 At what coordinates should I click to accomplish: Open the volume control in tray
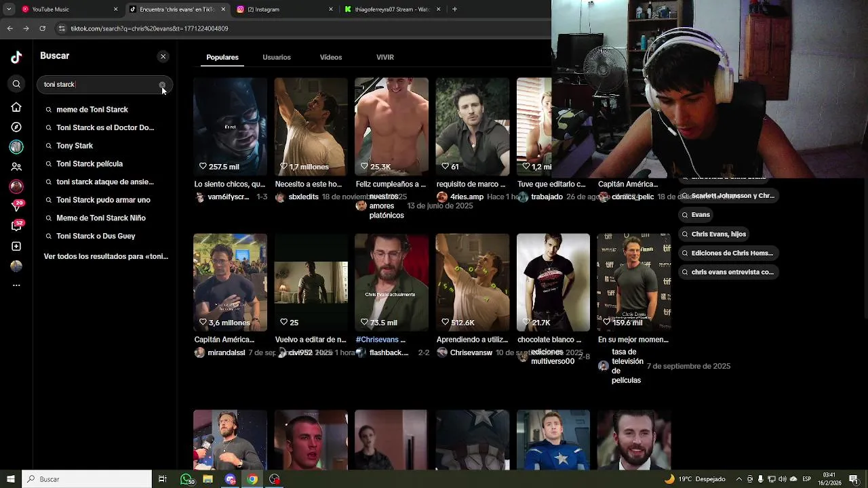782,479
